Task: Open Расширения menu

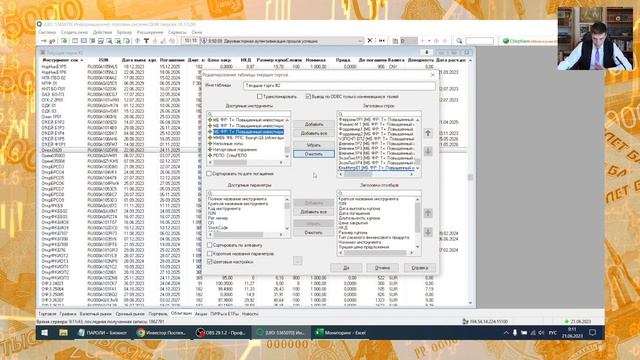Action: tap(150, 32)
